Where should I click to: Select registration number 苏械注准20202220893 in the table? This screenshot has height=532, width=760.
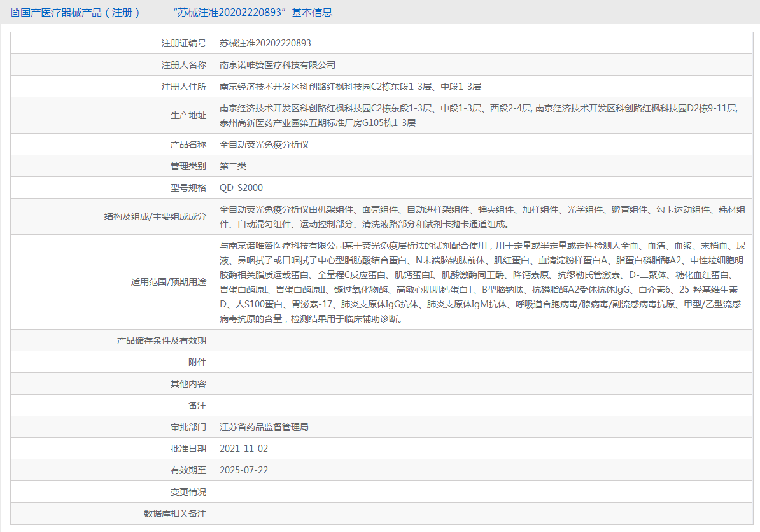pyautogui.click(x=265, y=44)
